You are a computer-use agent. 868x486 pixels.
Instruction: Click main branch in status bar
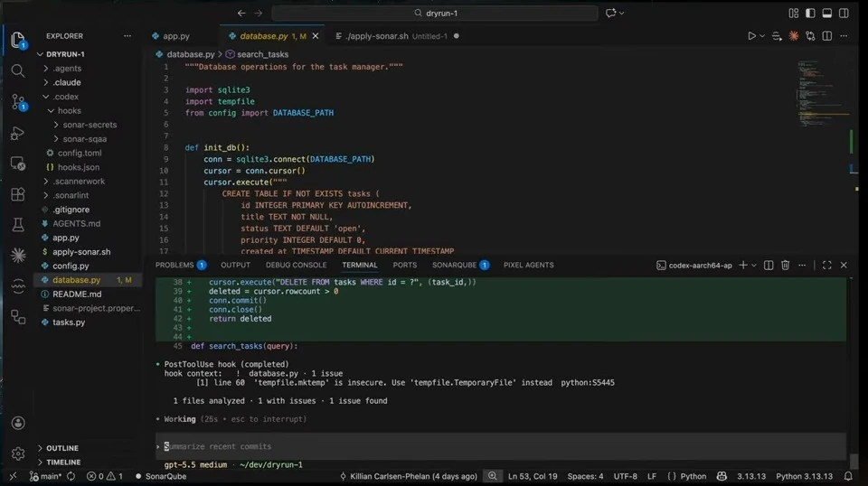tap(45, 476)
